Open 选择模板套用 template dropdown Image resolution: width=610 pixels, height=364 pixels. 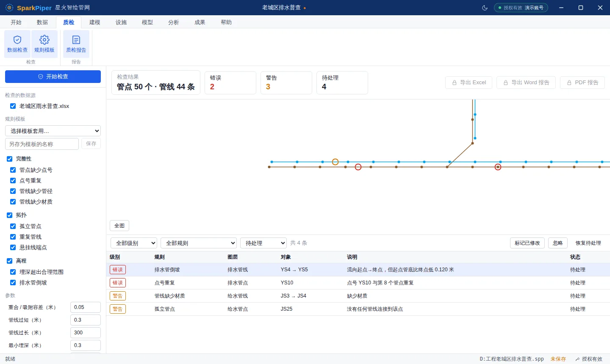(53, 131)
